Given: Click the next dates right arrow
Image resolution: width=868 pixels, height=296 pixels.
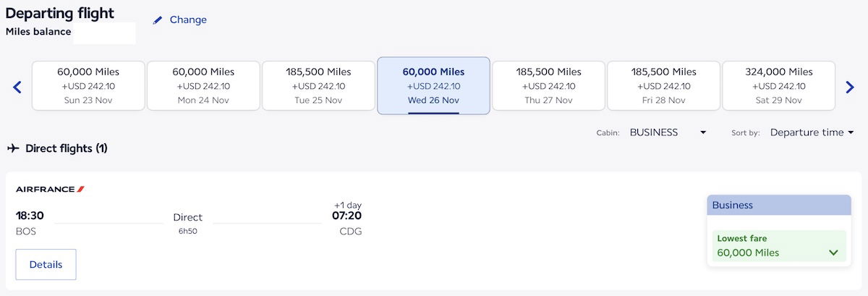Looking at the screenshot, I should 850,88.
